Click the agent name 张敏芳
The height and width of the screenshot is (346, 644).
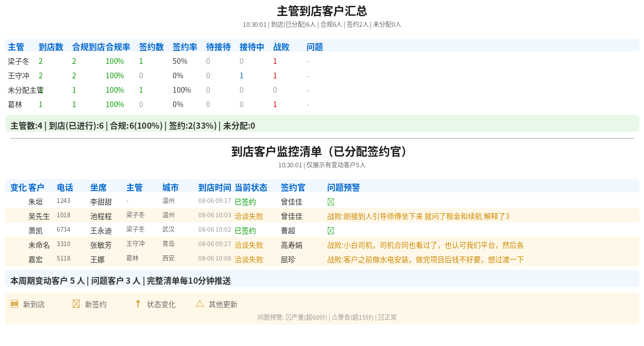pyautogui.click(x=101, y=245)
